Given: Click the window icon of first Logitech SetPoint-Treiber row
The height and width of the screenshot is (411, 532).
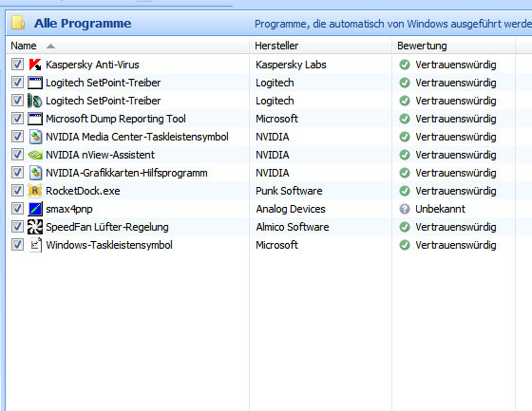Looking at the screenshot, I should click(x=35, y=83).
